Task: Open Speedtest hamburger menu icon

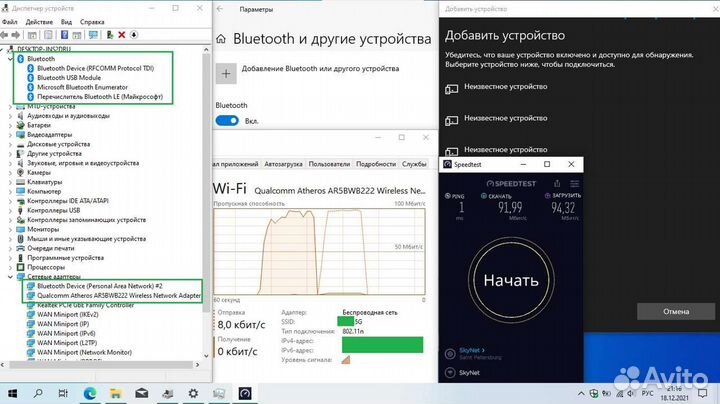Action: click(574, 184)
